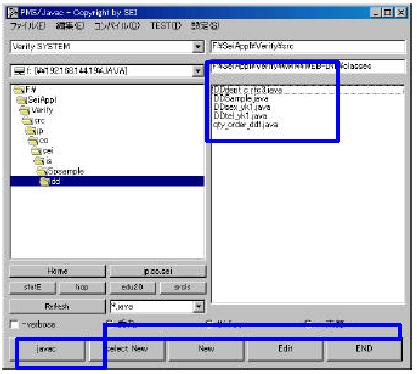This screenshot has width=417, height=374.
Task: Click the Refresh button
Action: coord(57,306)
